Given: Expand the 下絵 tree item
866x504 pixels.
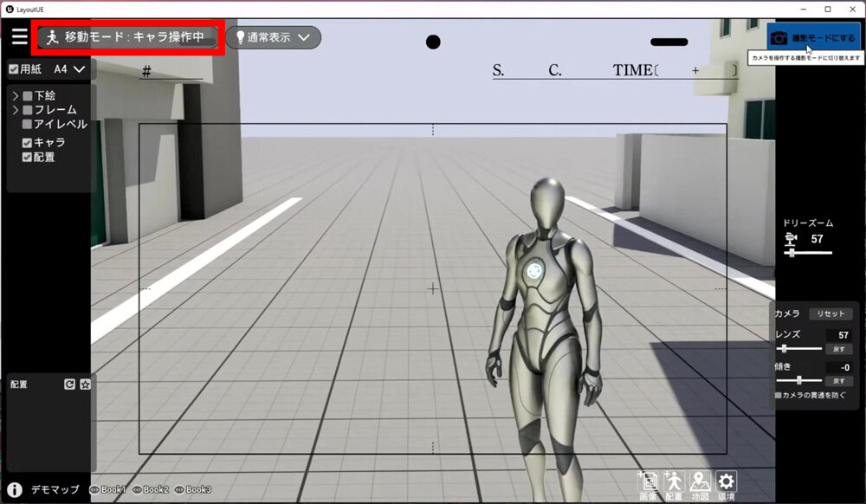Looking at the screenshot, I should [16, 96].
